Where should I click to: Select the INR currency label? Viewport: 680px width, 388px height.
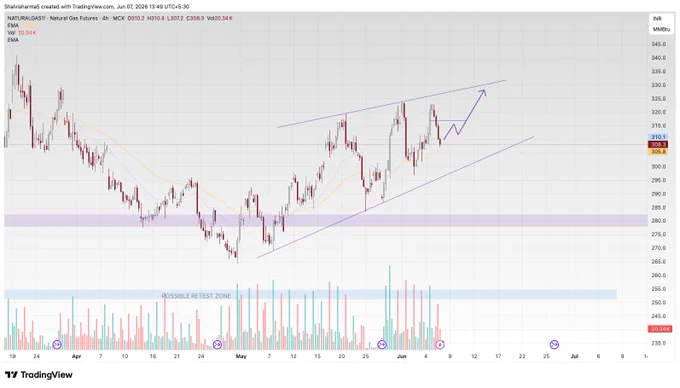(657, 19)
